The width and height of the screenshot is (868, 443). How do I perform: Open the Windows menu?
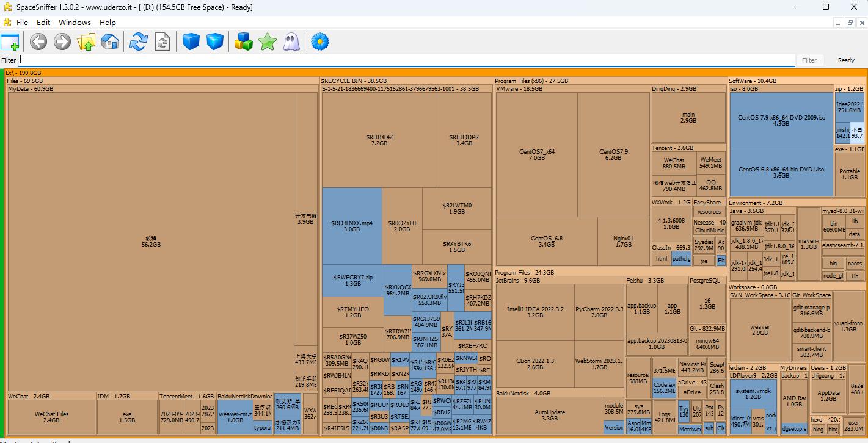click(75, 22)
